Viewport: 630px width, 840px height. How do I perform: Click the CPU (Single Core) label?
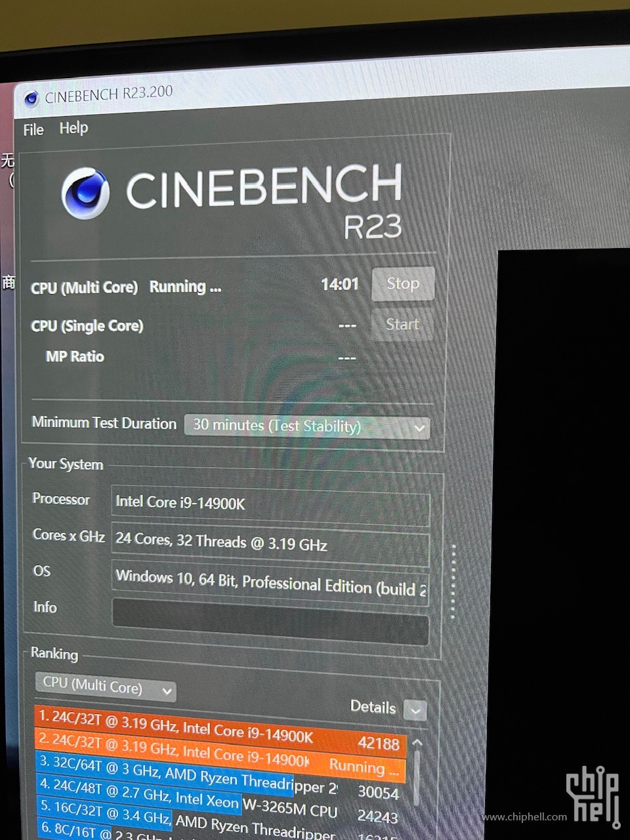click(87, 326)
